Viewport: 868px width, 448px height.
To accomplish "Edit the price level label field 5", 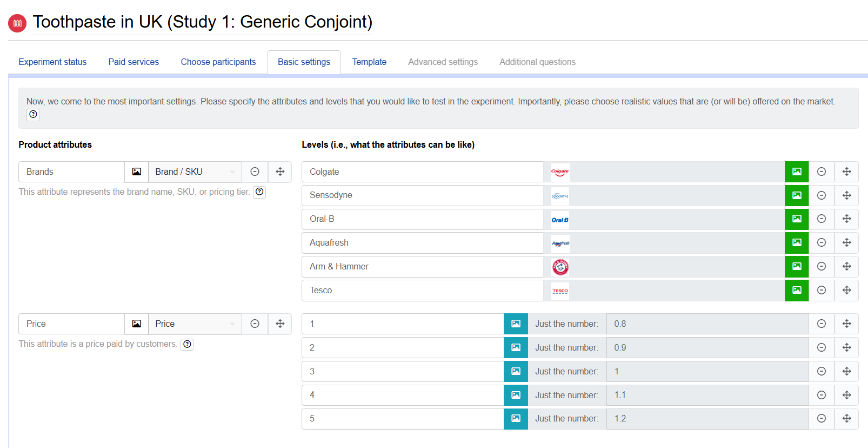I will point(403,419).
